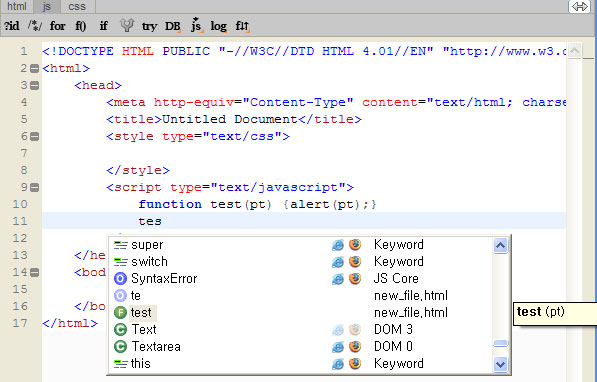Click the autocomplete list scrollbar thumb
Viewport: 597px width, 382px height.
tap(500, 344)
